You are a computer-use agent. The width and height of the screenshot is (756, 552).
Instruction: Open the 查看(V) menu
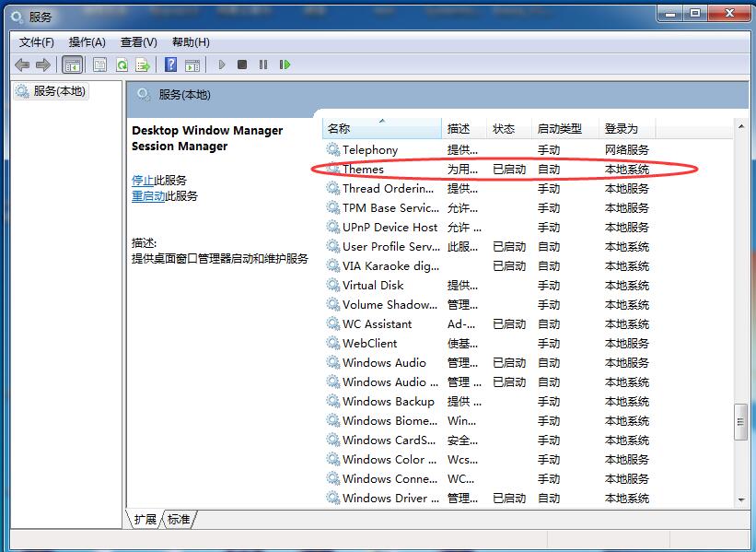coord(138,42)
